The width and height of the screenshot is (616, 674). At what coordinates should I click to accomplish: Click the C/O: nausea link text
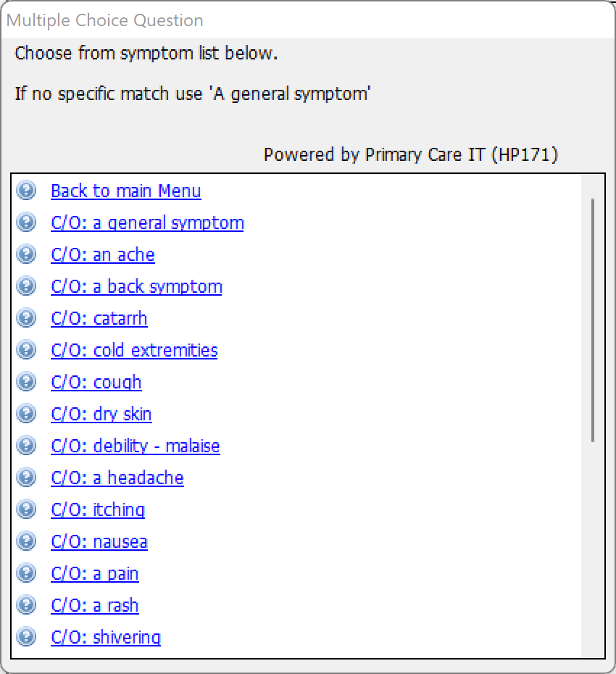[x=99, y=541]
